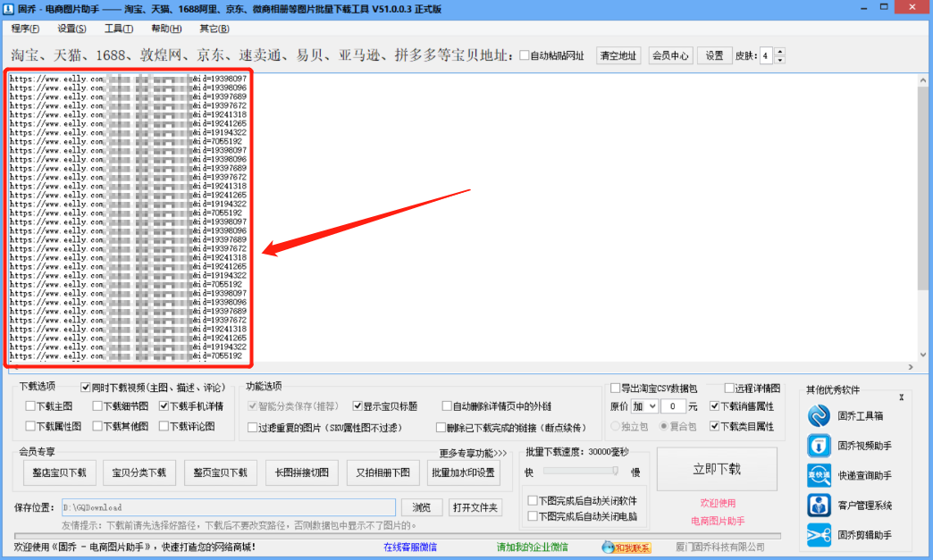933x560 pixels.
Task: Open 请加我的企业微信 link
Action: click(x=532, y=547)
